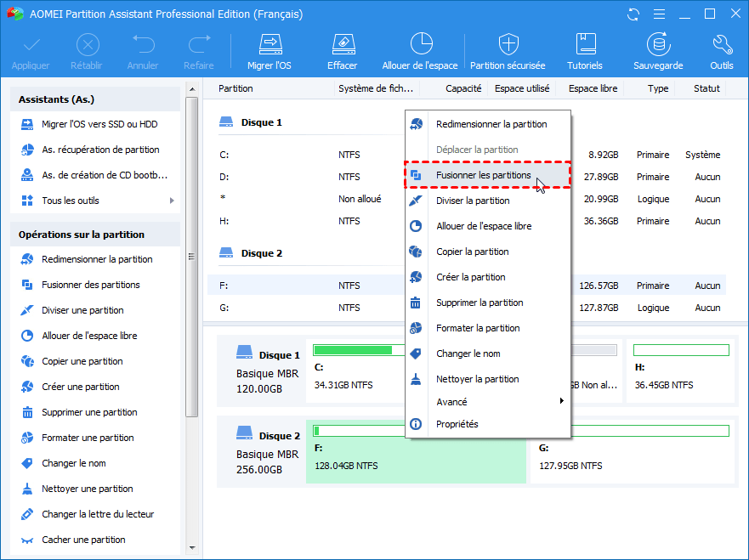Click the Refaire redo icon
This screenshot has height=560, width=749.
point(199,44)
